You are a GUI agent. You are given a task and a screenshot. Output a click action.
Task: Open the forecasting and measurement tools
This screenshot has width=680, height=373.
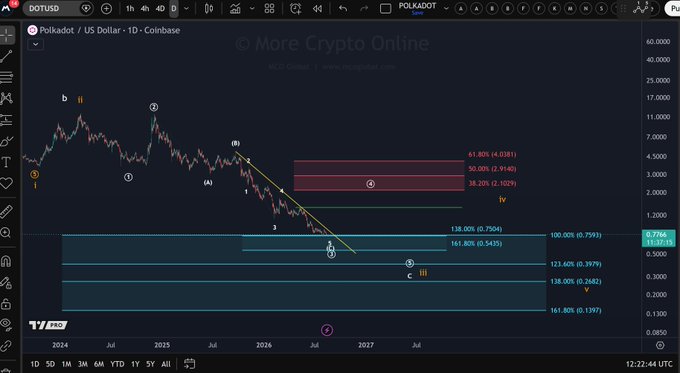7,120
